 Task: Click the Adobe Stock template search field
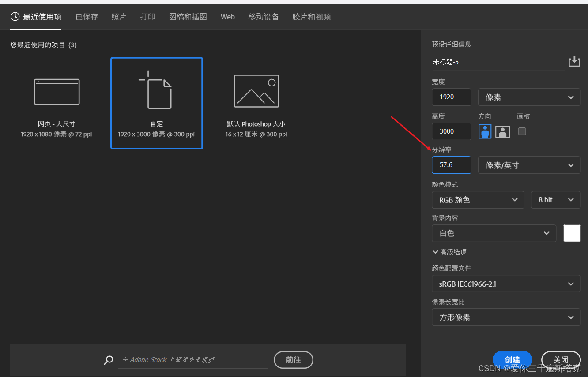[192, 360]
